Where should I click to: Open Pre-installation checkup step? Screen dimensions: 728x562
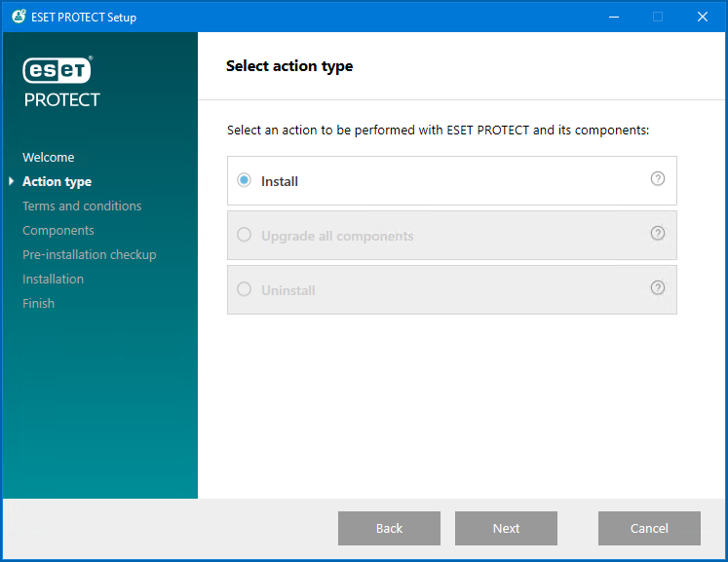coord(90,254)
